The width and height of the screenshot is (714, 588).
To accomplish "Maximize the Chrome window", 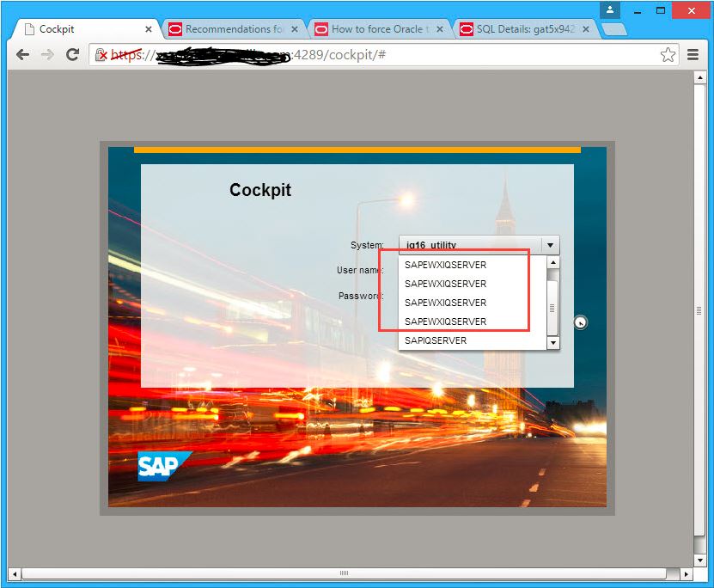I will pyautogui.click(x=661, y=10).
